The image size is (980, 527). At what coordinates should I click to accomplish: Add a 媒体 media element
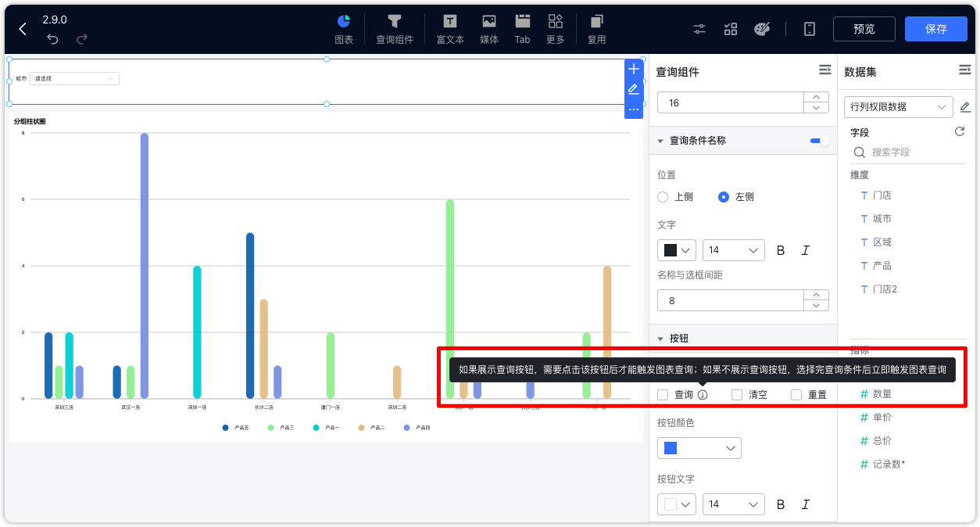[x=488, y=29]
